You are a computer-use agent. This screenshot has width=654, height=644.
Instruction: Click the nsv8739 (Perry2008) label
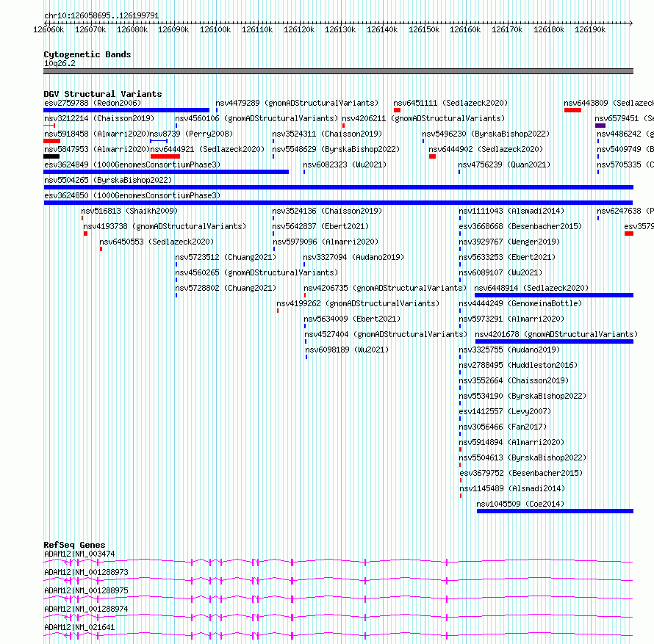[x=191, y=134]
